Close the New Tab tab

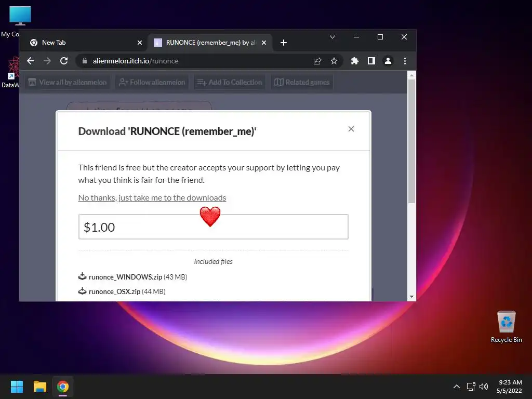(x=139, y=43)
